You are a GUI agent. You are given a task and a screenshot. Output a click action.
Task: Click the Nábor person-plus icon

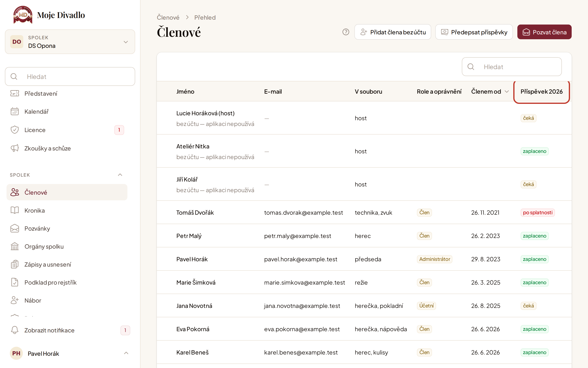pyautogui.click(x=14, y=300)
